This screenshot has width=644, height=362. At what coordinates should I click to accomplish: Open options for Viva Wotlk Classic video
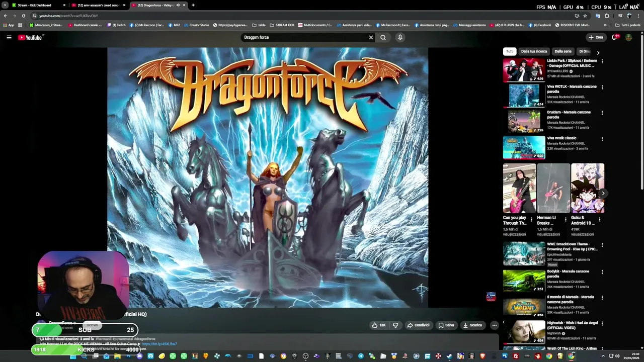coord(602,138)
